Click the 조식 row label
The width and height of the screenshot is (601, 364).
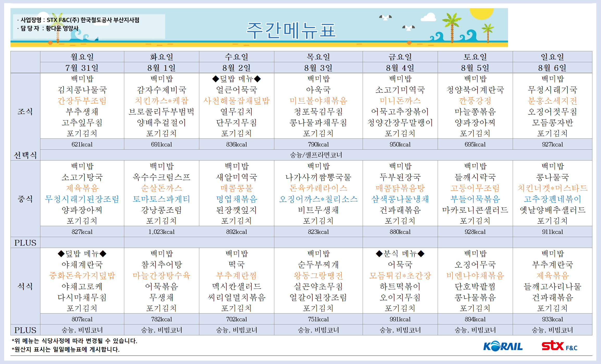pos(25,111)
